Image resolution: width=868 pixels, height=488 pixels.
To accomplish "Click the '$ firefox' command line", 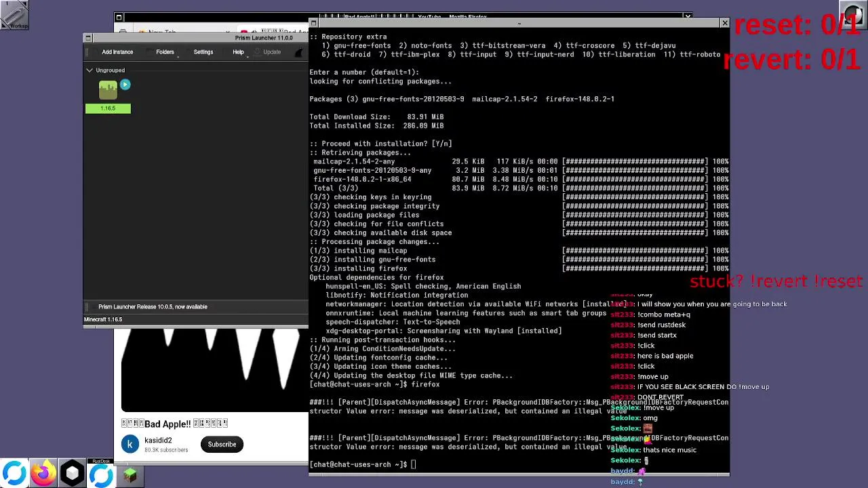I will 374,385.
